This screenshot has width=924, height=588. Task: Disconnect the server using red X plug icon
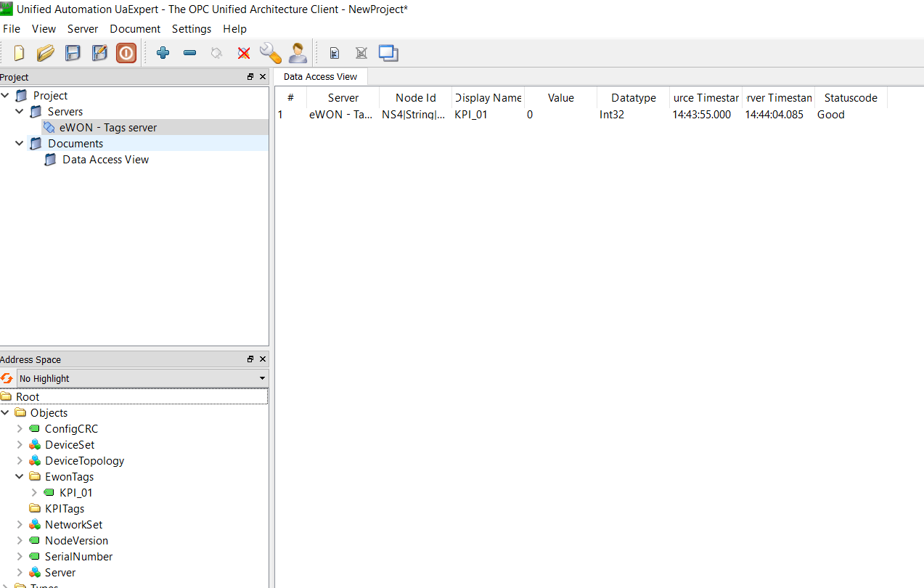[242, 52]
